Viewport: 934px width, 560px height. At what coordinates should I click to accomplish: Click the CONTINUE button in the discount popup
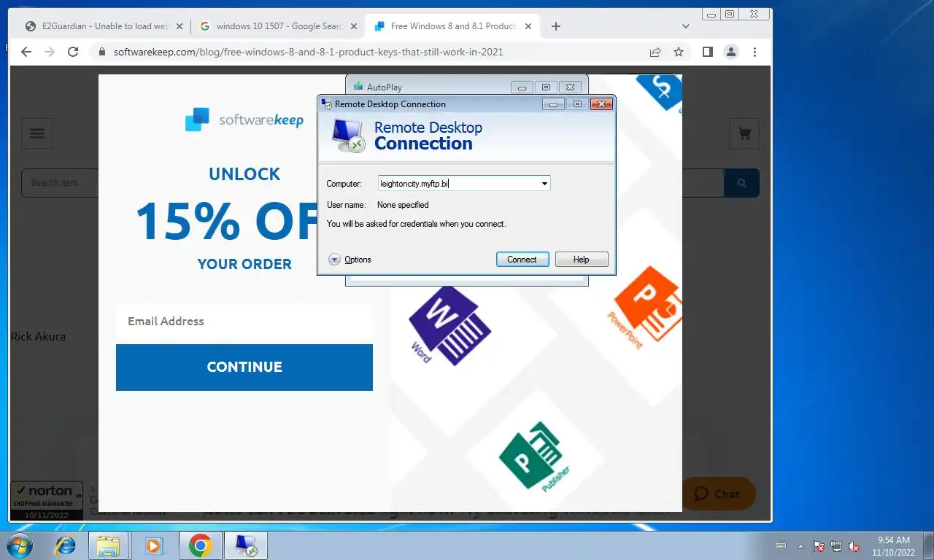244,367
